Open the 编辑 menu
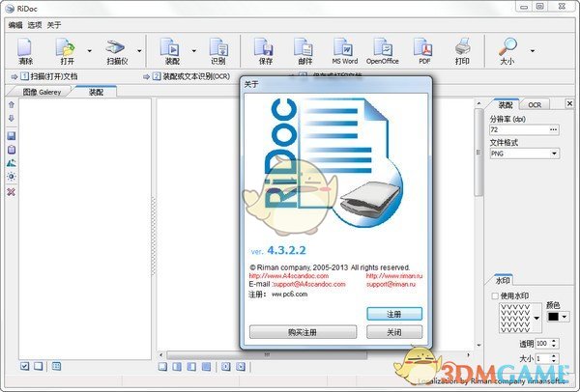Image resolution: width=580 pixels, height=392 pixels. (15, 25)
